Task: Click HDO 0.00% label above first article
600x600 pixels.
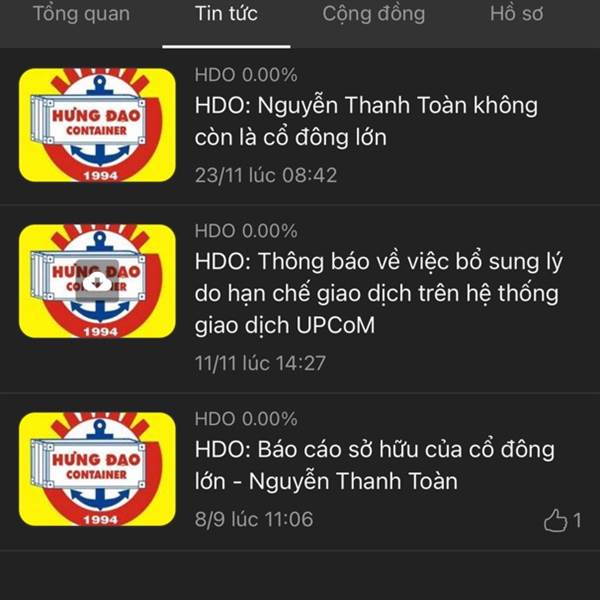Action: [246, 75]
